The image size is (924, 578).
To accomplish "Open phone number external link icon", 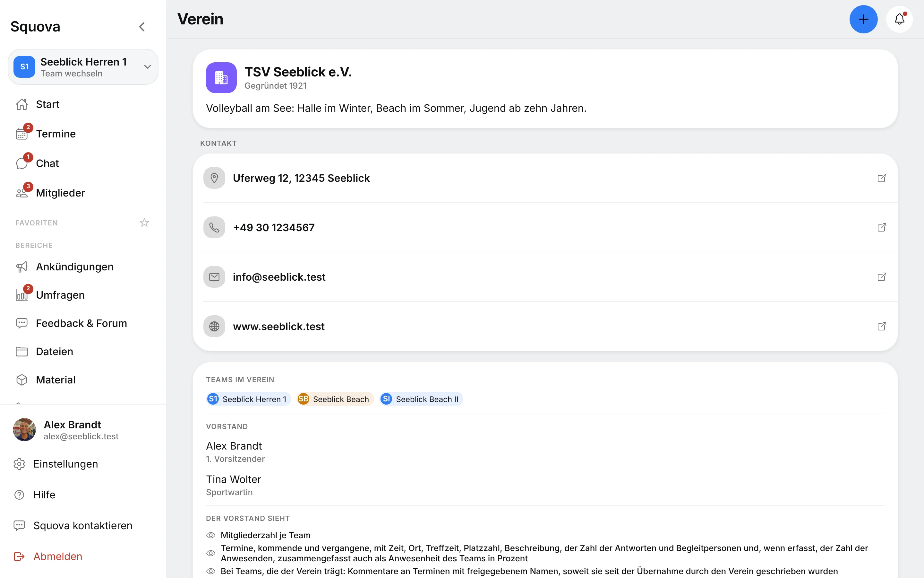I will pyautogui.click(x=882, y=227).
